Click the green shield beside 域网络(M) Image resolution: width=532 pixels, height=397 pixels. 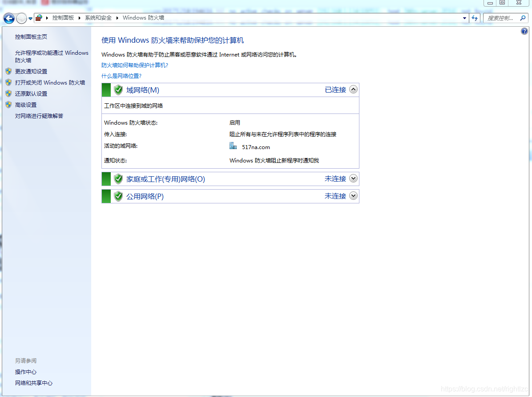118,89
